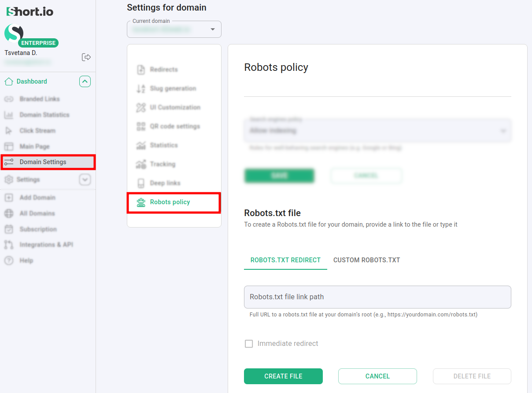Select the Robots.txt Redirect tab
Image resolution: width=532 pixels, height=393 pixels.
coord(285,260)
